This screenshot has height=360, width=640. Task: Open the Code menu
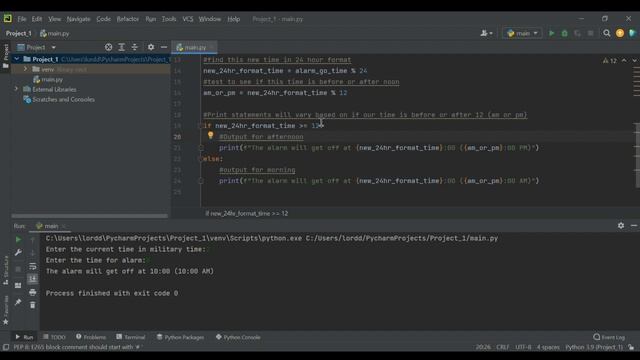tap(103, 19)
